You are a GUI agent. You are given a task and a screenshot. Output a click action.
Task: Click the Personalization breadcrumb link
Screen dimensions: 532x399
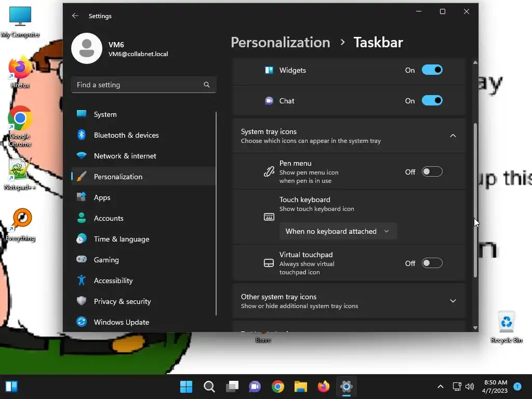281,43
